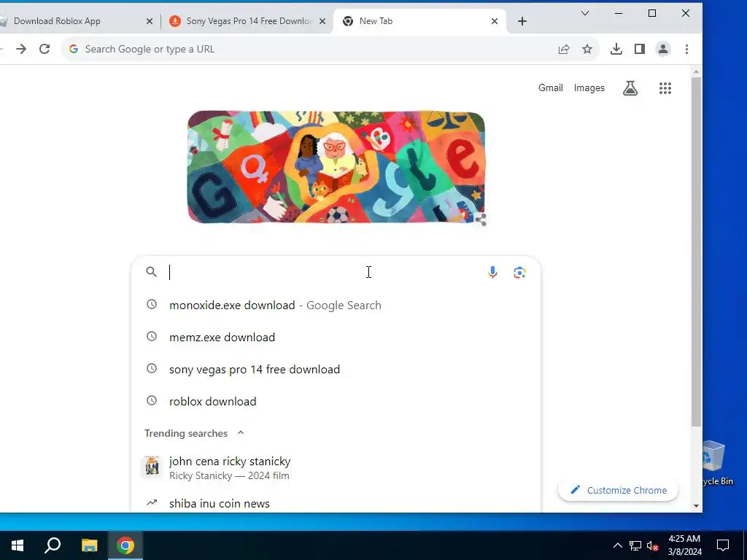Screen dimensions: 747x560
Task: Open the network status tray icon
Action: pyautogui.click(x=635, y=545)
